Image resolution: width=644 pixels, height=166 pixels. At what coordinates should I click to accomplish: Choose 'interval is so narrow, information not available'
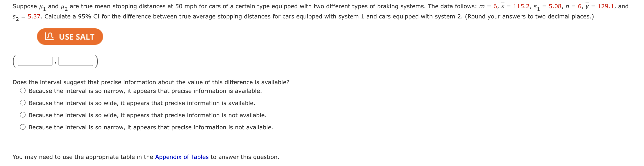pos(23,127)
